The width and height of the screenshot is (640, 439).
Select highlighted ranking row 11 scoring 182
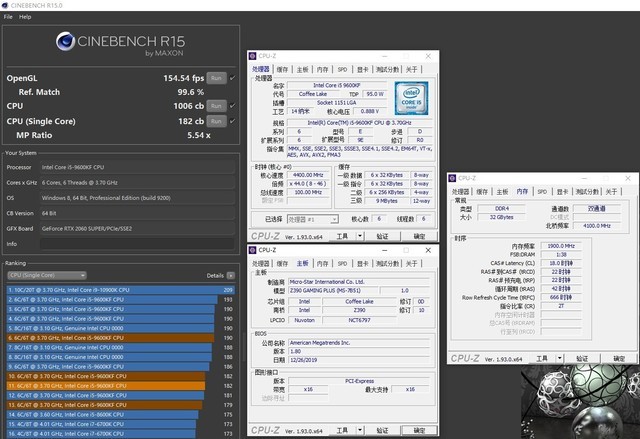click(121, 386)
